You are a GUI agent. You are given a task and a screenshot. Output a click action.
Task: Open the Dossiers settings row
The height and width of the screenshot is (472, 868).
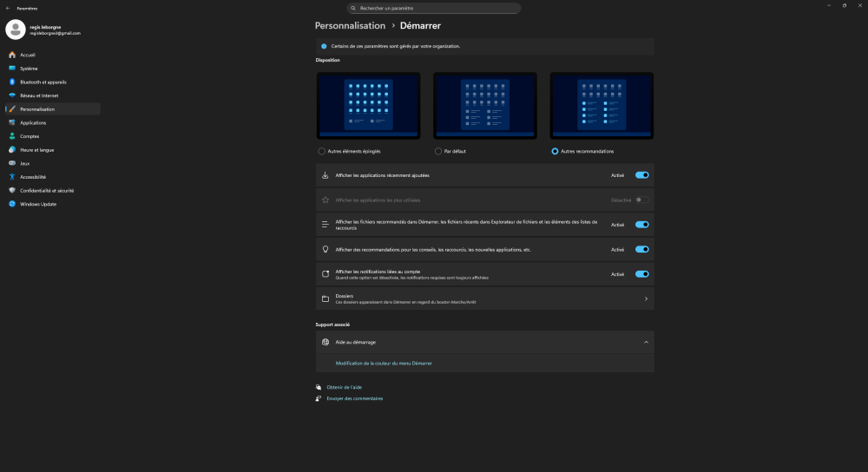click(484, 298)
